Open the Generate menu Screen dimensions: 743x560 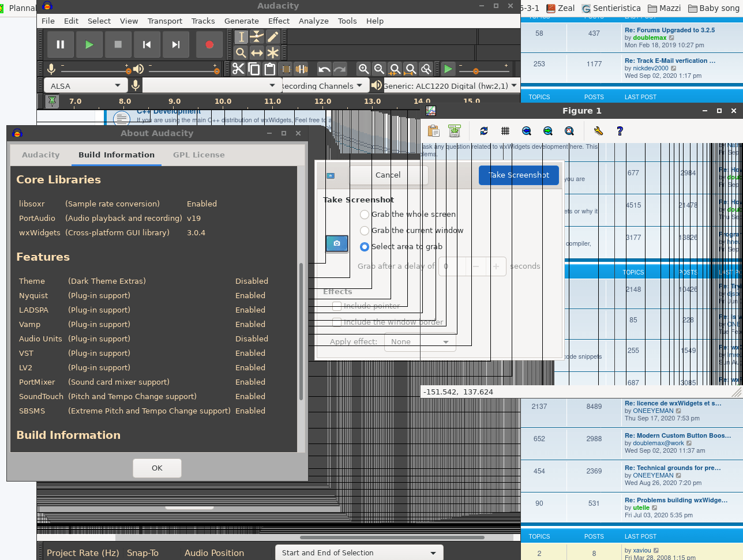[x=242, y=21]
